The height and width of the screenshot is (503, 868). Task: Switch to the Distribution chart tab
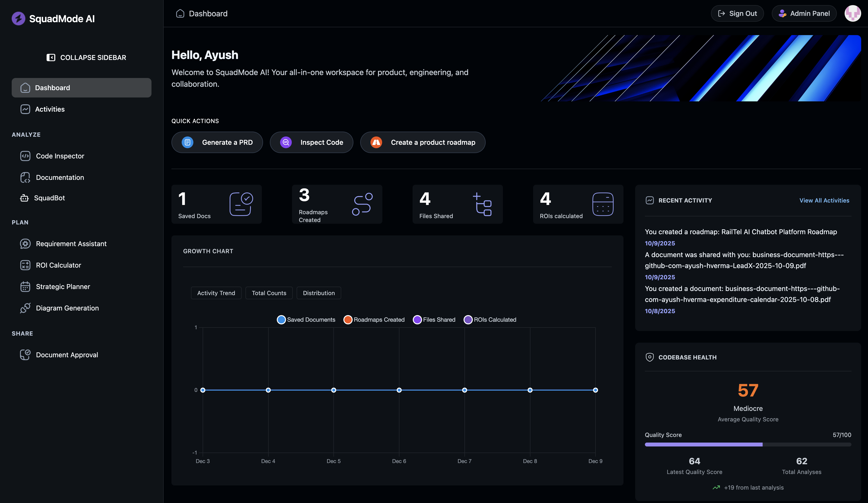[319, 293]
